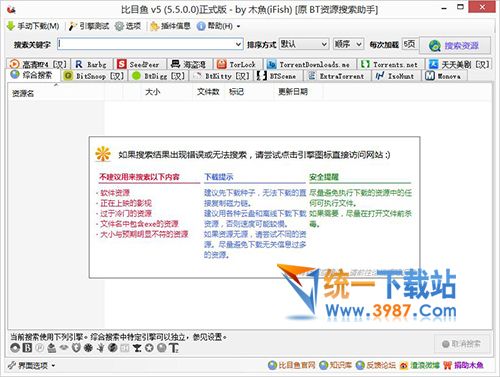
Task: Select the 综合搜索 tab
Action: point(32,75)
